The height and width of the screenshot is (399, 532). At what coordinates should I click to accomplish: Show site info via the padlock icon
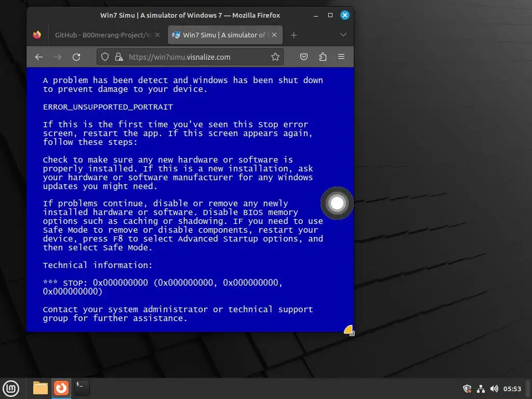pyautogui.click(x=119, y=57)
